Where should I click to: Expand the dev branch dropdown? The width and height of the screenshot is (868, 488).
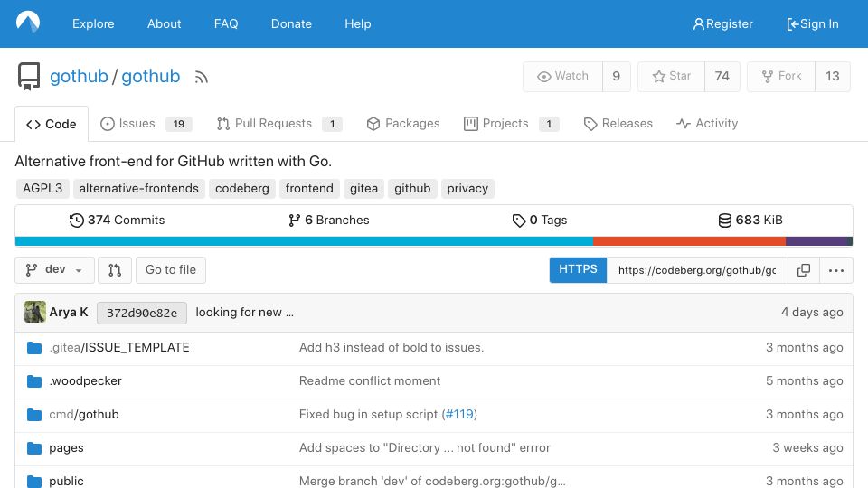(54, 270)
